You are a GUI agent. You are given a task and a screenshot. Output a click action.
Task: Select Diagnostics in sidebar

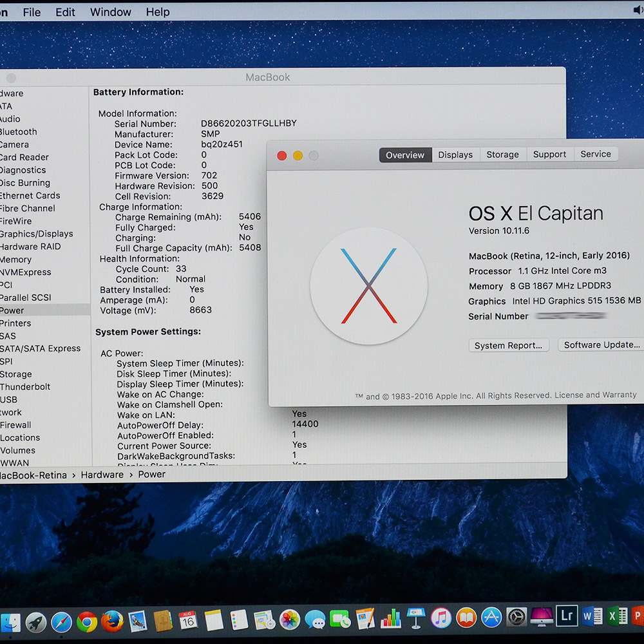(23, 170)
